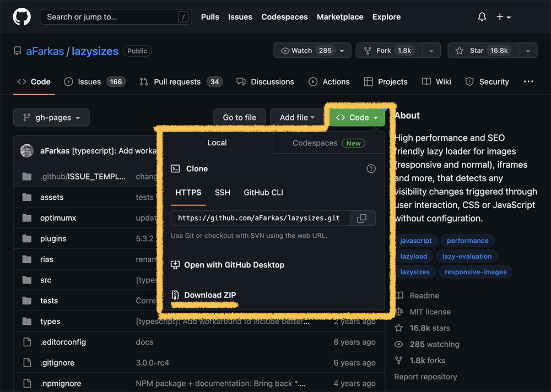The width and height of the screenshot is (551, 392).
Task: Click the src folder icon
Action: click(26, 280)
